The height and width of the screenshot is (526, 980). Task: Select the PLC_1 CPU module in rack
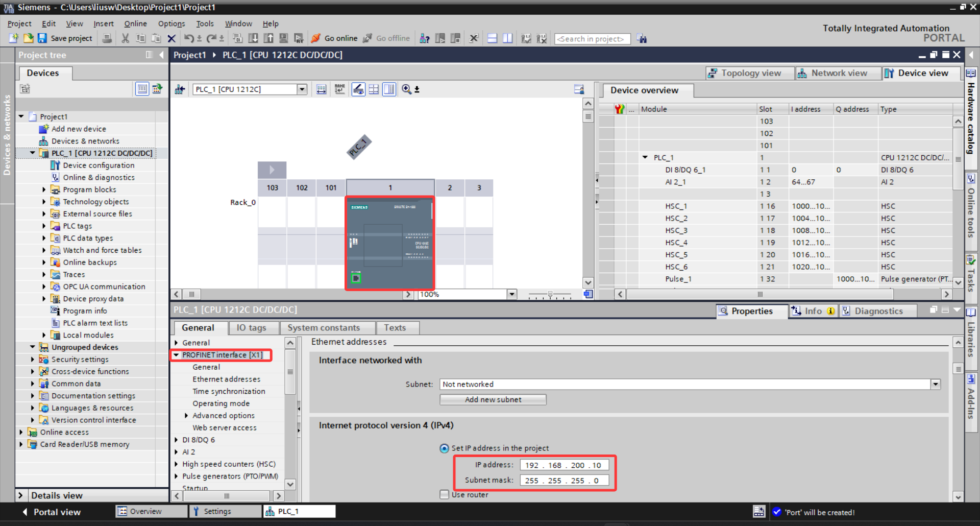(x=390, y=243)
